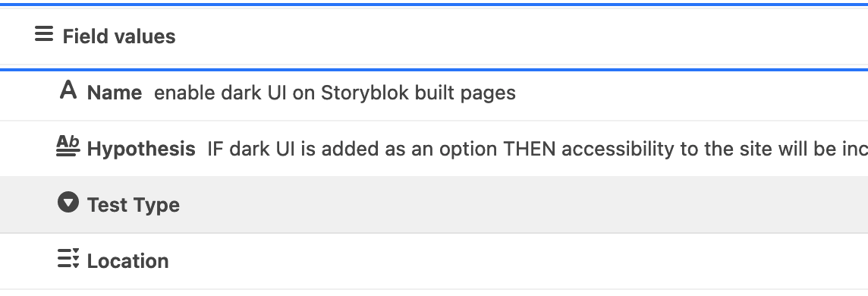The image size is (868, 296).
Task: Open the Test Type dropdown label
Action: [x=134, y=205]
